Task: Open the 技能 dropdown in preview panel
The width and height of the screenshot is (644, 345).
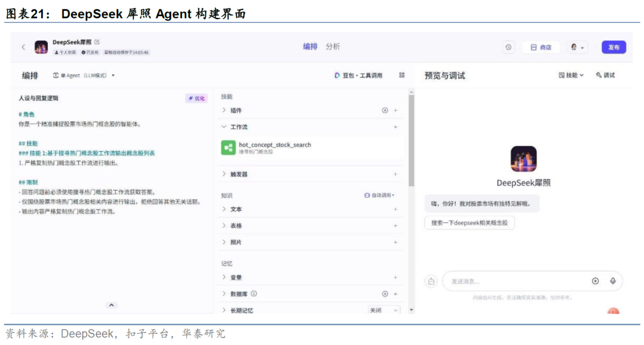Action: click(x=571, y=75)
